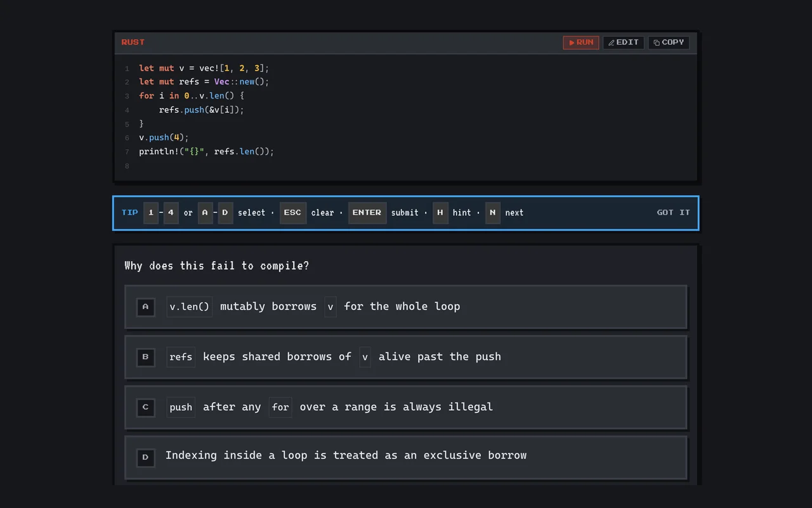Click the ESC key hint for clear
This screenshot has height=508, width=812.
tap(293, 213)
